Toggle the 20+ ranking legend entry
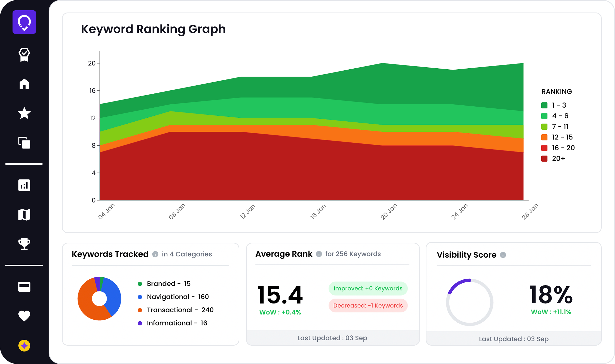Viewport: 615px width, 364px height. point(558,158)
